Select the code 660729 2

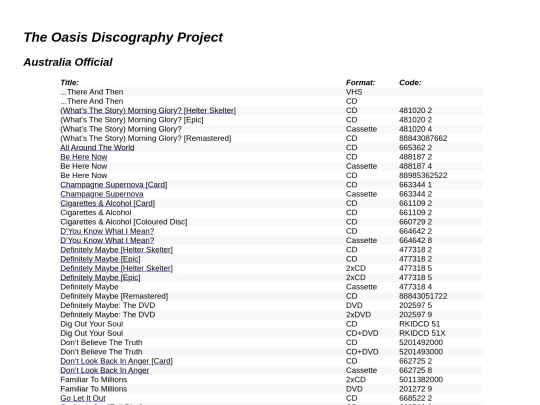(x=415, y=222)
